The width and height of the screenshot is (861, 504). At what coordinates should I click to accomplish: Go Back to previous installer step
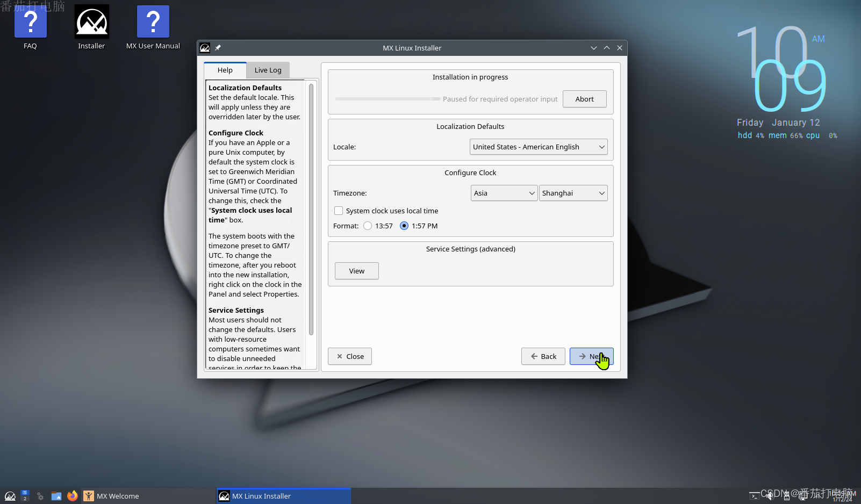click(543, 356)
